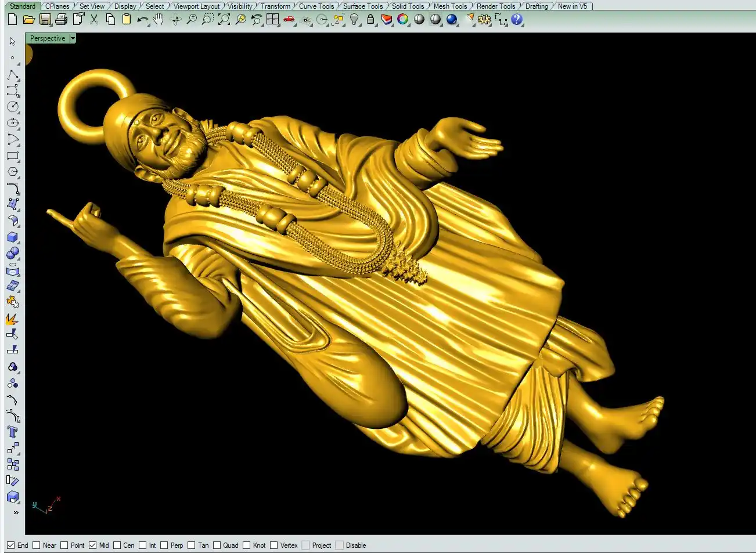Open the Perspective viewport dropdown arrow

[73, 38]
